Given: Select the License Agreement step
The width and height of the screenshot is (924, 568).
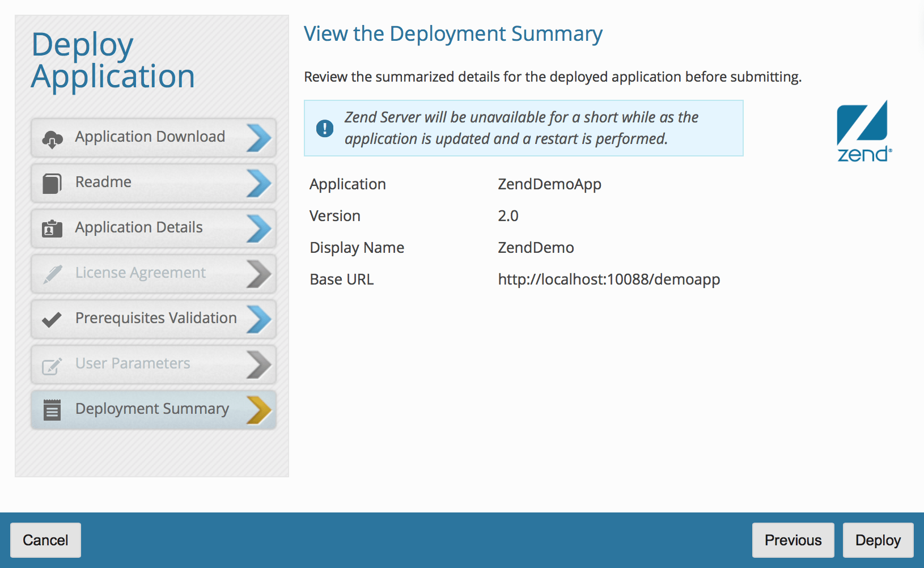Looking at the screenshot, I should coord(154,274).
